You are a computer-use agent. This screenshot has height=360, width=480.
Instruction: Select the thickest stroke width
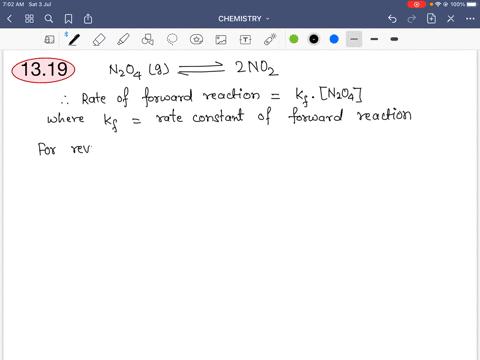click(x=394, y=39)
